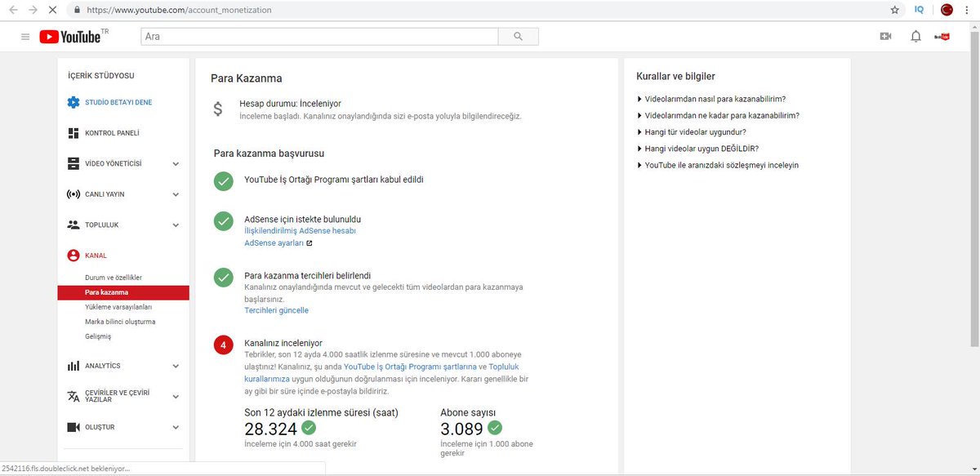Click the site lock icon in address bar
Image resolution: width=980 pixels, height=476 pixels.
(77, 10)
